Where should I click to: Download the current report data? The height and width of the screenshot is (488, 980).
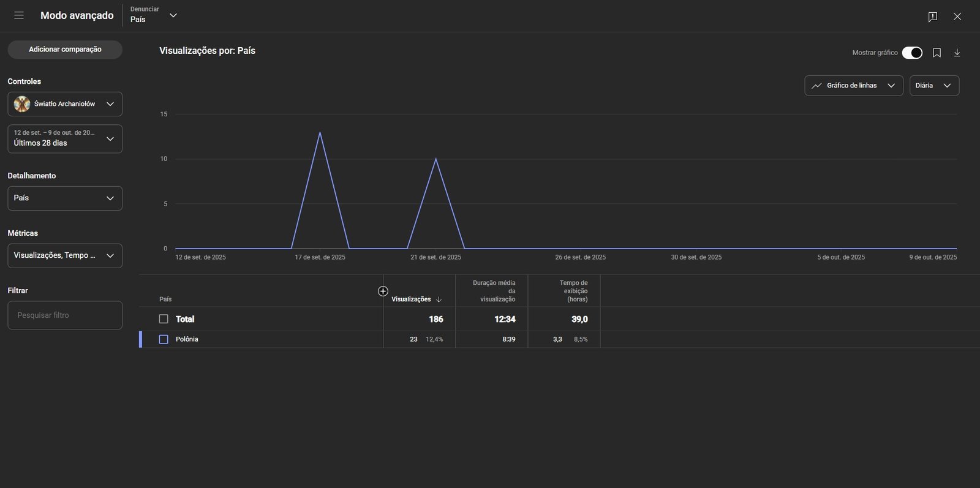click(x=957, y=53)
